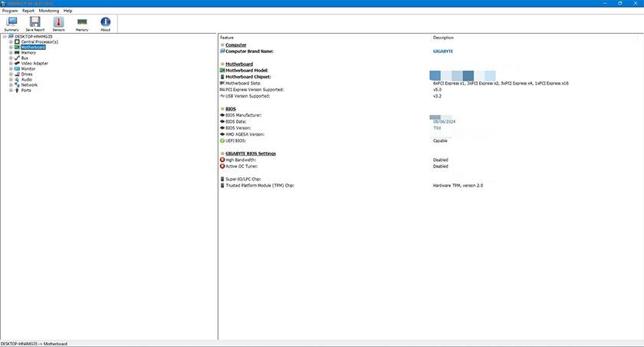Click the Memory toolbar icon
This screenshot has width=644, height=347.
[x=81, y=23]
